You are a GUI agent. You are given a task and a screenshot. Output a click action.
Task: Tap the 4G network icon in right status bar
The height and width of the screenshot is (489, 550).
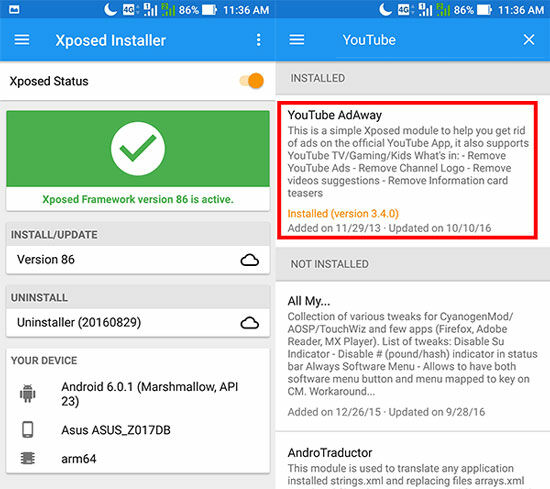tap(404, 9)
